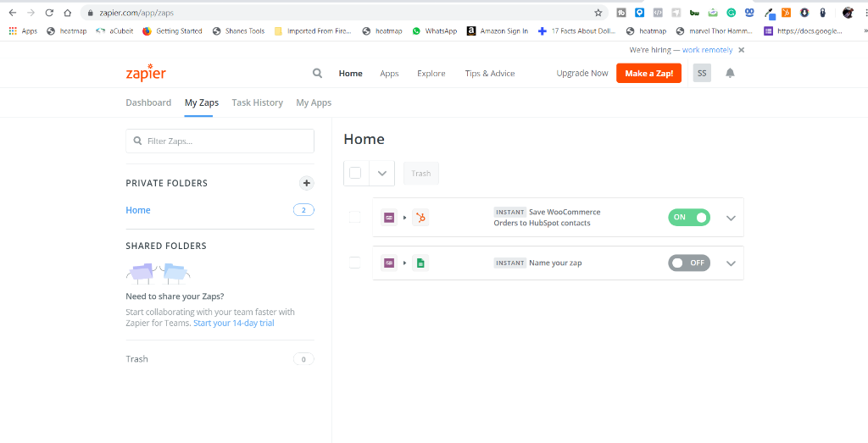Open the HubSpot extension in browser toolbar
Viewport: 868px width, 443px height.
(786, 12)
